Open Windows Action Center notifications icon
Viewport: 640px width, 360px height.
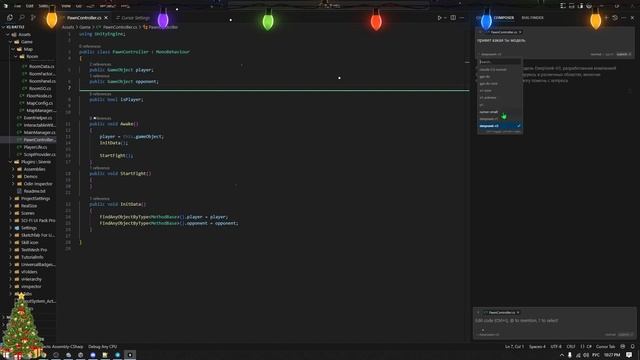click(629, 355)
